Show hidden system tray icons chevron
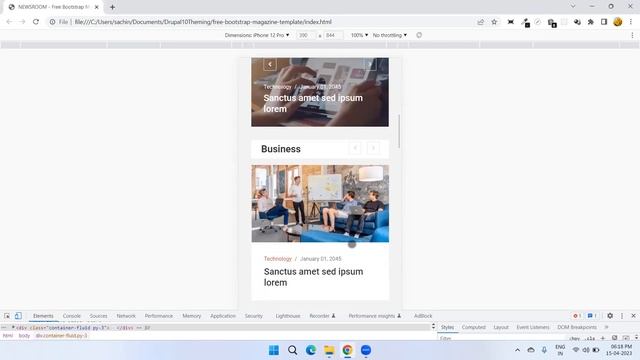Screen dimensions: 640x360 517,350
